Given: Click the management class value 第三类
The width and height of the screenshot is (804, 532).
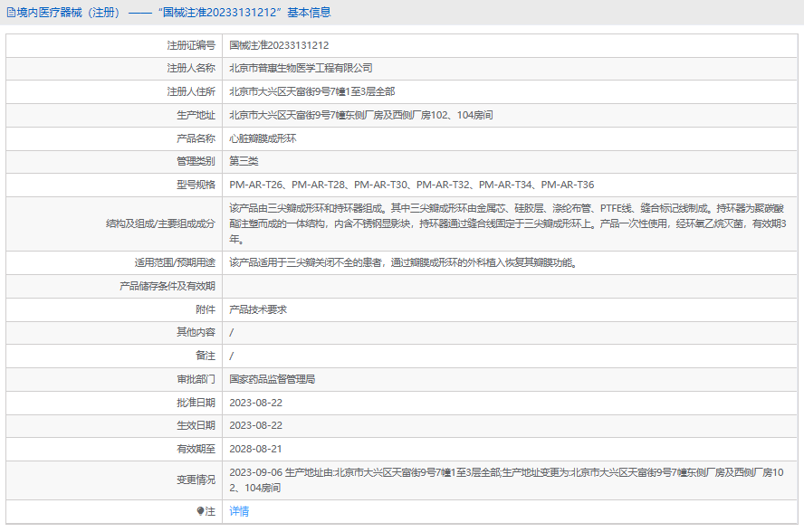Looking at the screenshot, I should [244, 161].
